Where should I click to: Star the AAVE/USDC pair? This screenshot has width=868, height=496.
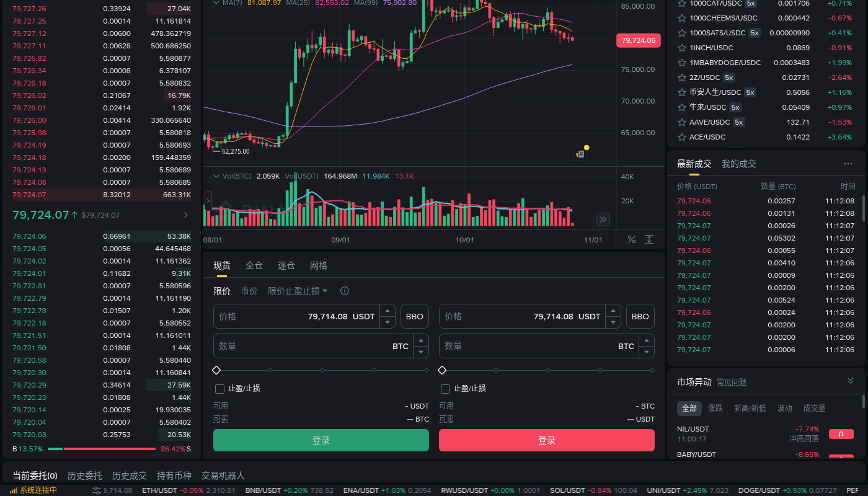(681, 122)
